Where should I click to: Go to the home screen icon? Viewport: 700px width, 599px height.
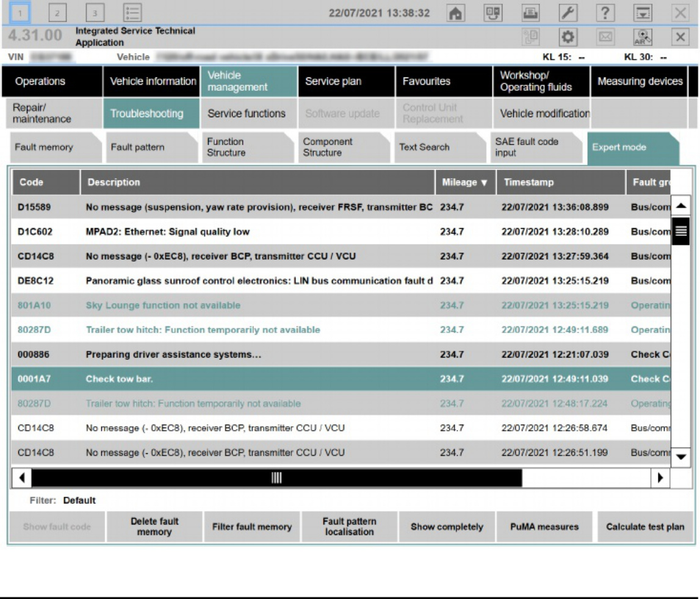455,13
